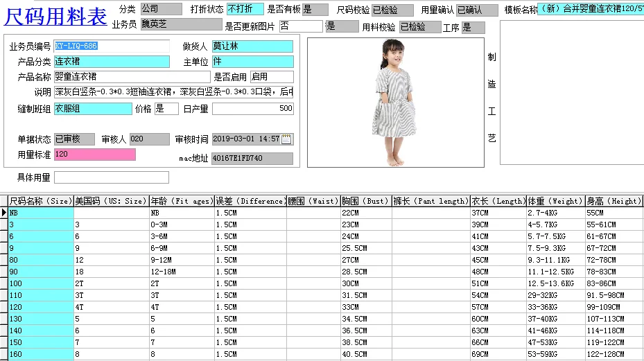Click the 裤长 (Pant length) column header

tap(431, 201)
